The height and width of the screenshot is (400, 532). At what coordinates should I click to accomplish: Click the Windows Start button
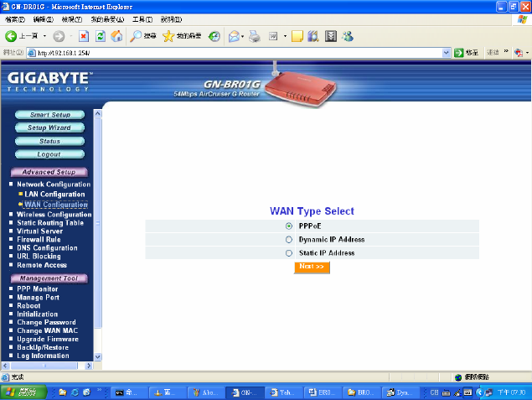pyautogui.click(x=23, y=392)
